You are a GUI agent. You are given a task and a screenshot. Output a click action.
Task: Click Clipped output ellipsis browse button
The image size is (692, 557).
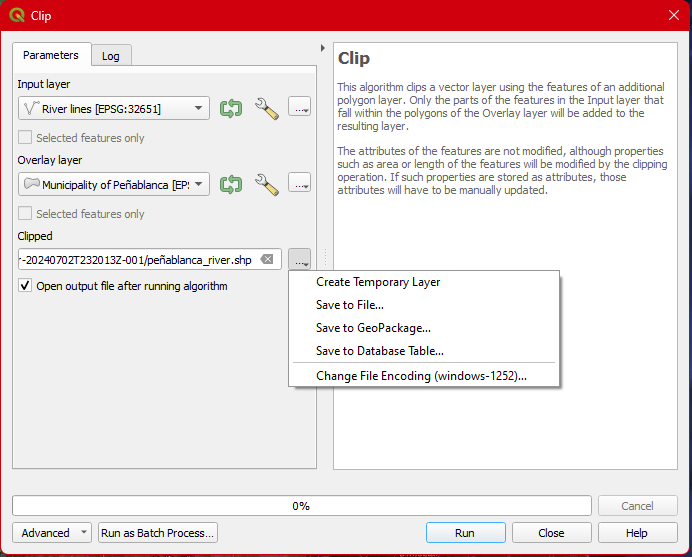click(x=299, y=260)
